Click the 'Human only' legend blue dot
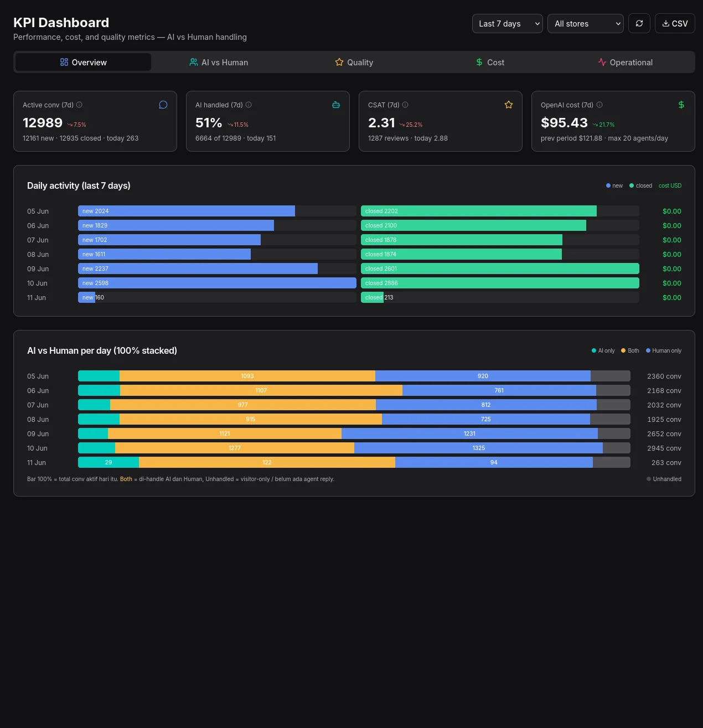The image size is (703, 728). [648, 350]
